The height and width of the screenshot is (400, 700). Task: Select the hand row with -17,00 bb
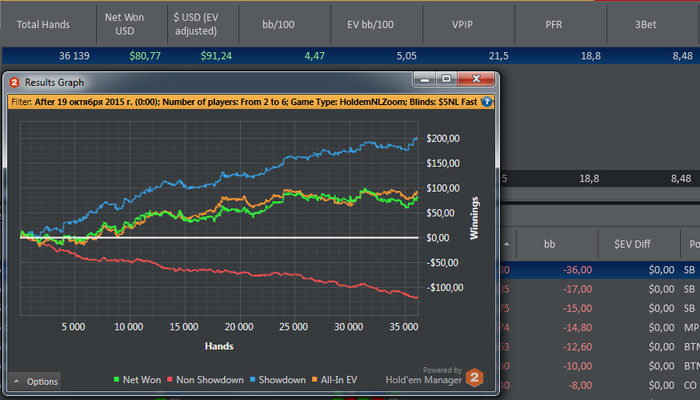pyautogui.click(x=600, y=289)
